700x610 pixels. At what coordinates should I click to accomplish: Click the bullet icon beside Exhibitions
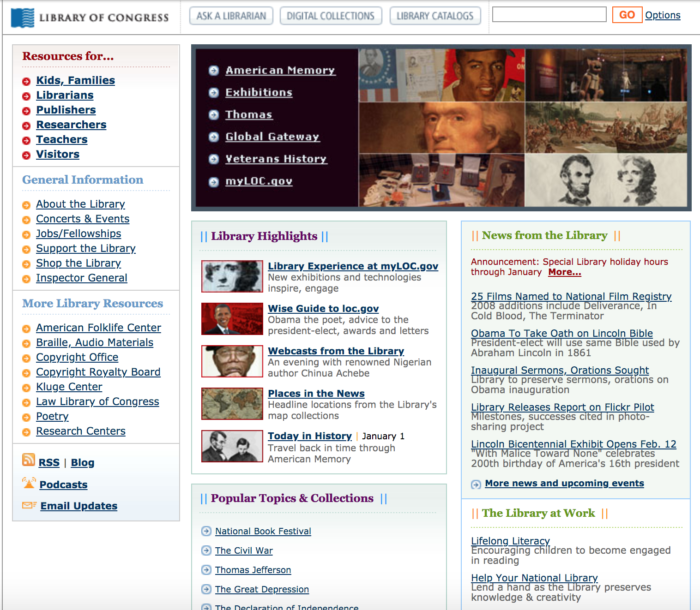pyautogui.click(x=213, y=93)
